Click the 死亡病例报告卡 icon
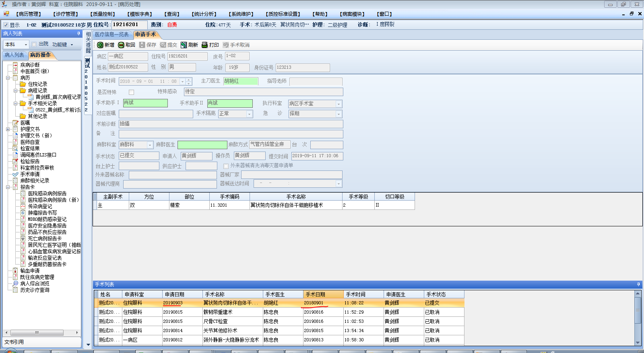644x353 pixels. [23, 238]
